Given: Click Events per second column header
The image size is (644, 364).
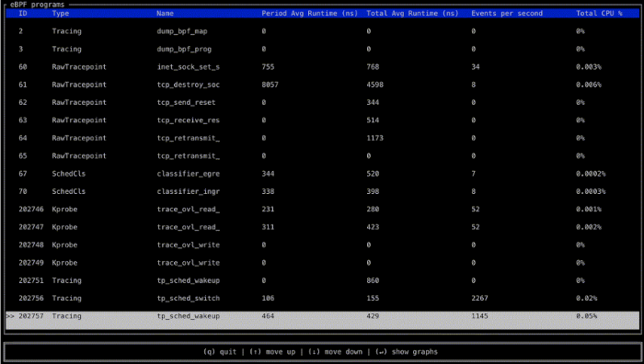Looking at the screenshot, I should coord(507,13).
